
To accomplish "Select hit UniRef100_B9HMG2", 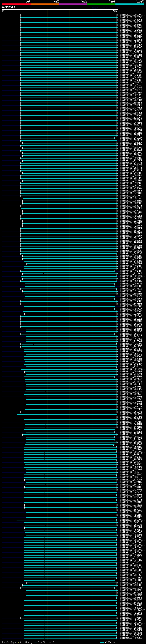I will point(131,32).
